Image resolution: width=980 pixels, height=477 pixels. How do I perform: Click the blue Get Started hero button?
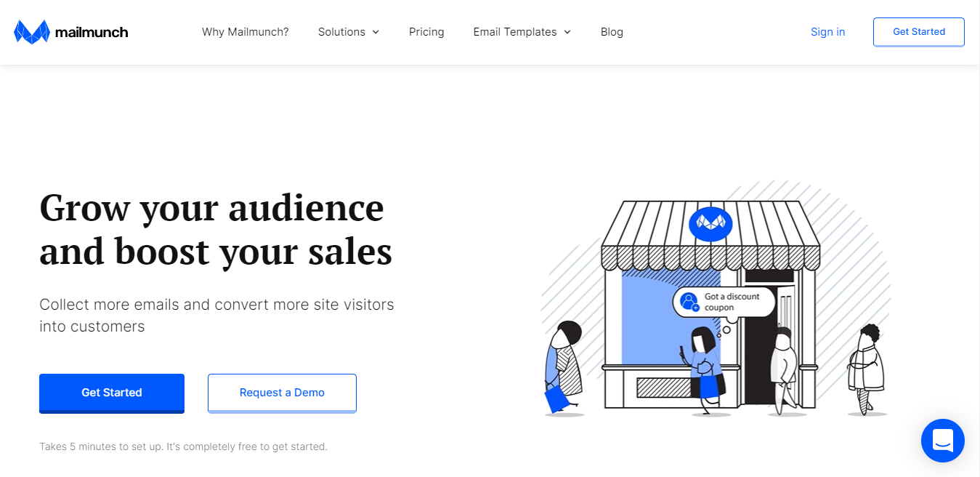(x=111, y=392)
